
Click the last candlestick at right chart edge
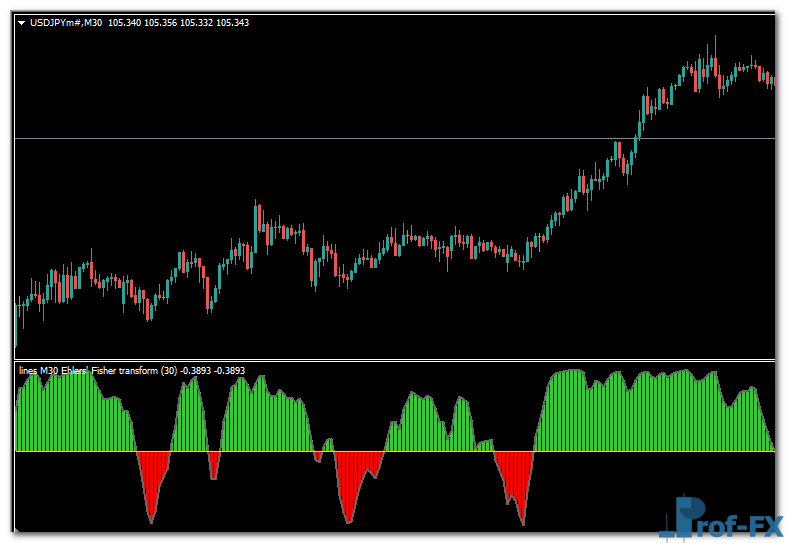[x=771, y=80]
